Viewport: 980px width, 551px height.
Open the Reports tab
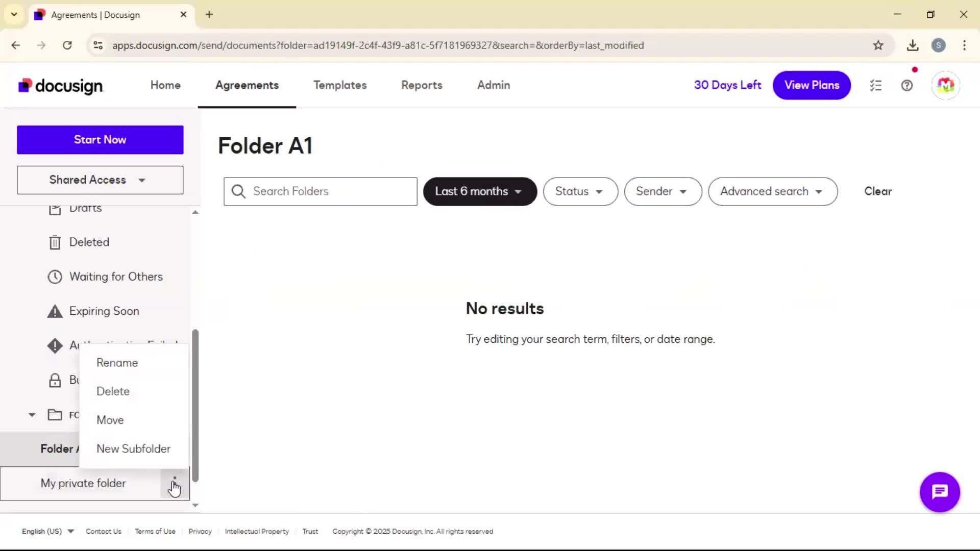coord(422,85)
